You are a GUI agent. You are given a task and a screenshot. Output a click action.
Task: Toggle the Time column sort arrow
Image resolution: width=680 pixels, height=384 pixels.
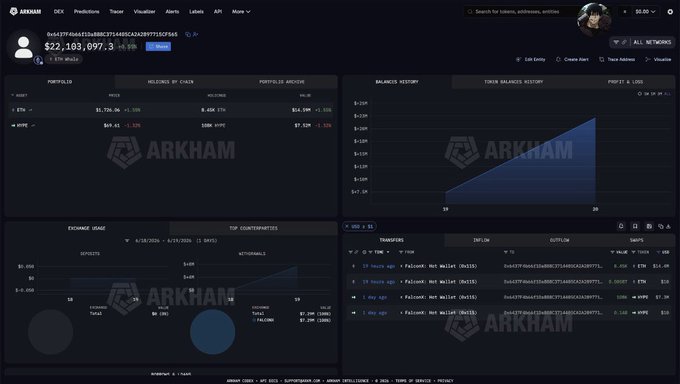pos(388,252)
